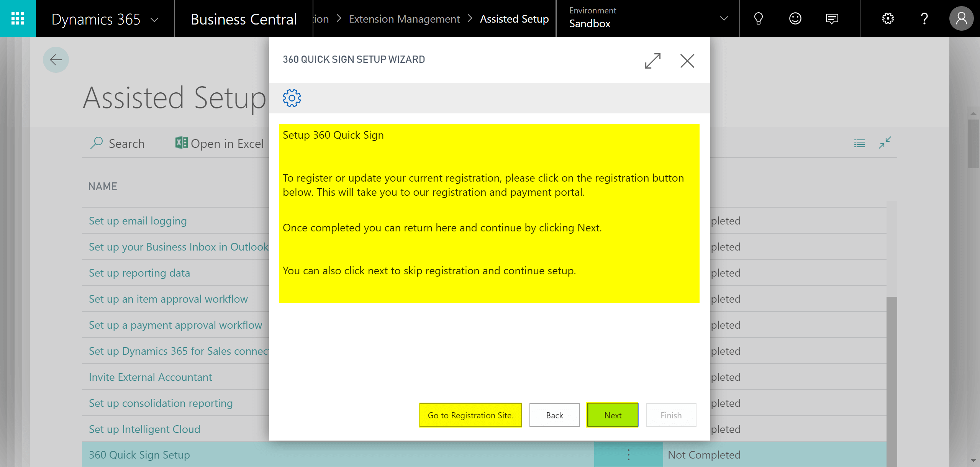The width and height of the screenshot is (980, 467).
Task: Navigate back using the circular back arrow
Action: click(56, 60)
